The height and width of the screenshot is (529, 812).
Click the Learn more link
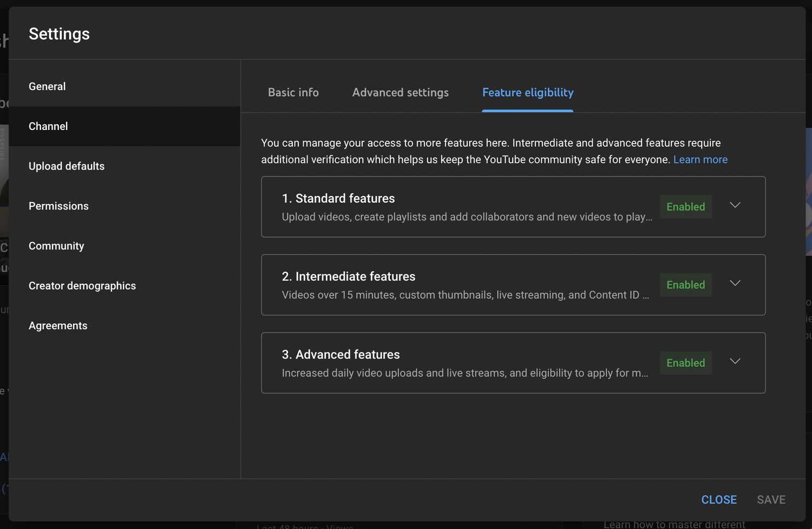pos(700,159)
